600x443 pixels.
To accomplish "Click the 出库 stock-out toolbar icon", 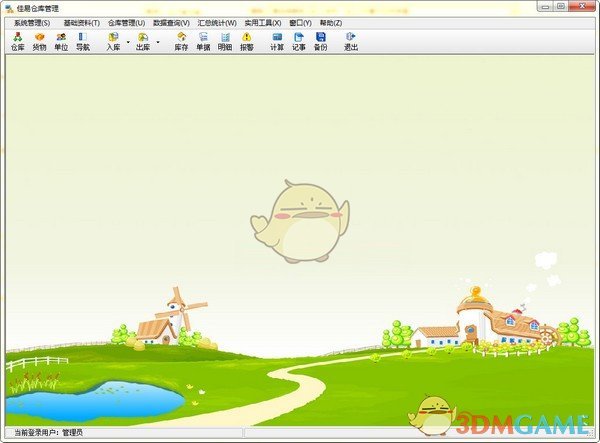I will pos(143,42).
